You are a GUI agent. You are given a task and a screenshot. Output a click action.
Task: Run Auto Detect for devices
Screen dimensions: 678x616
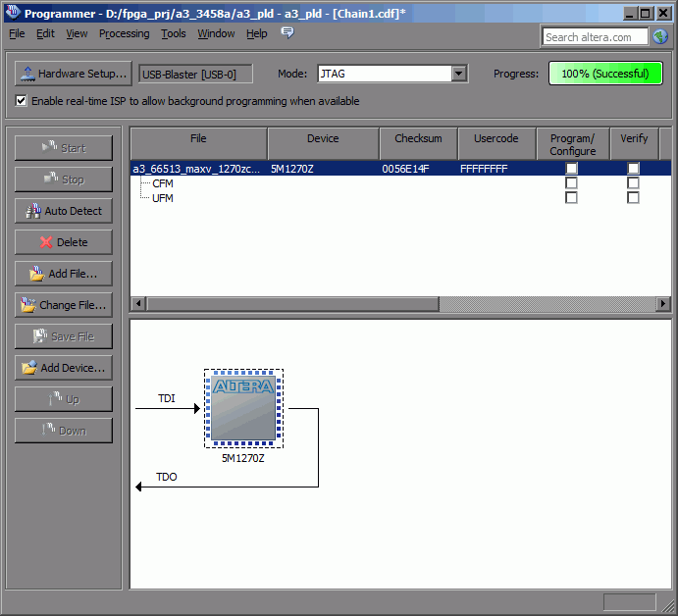point(64,211)
